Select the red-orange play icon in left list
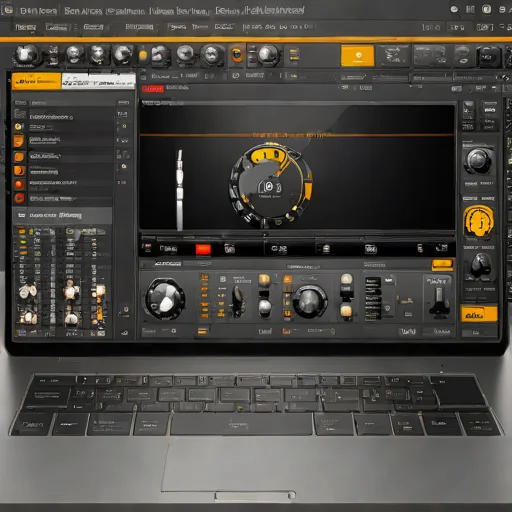 pyautogui.click(x=19, y=198)
